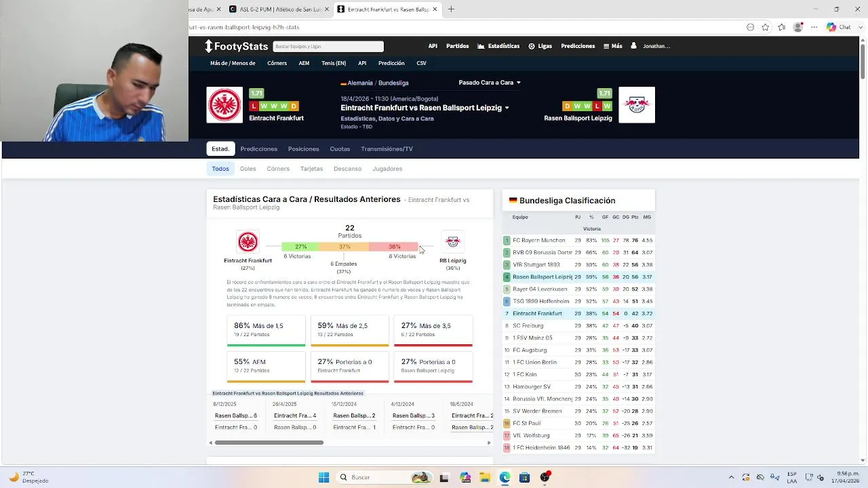Screen dimensions: 868x488
Task: Select the Goles filter
Action: point(248,169)
